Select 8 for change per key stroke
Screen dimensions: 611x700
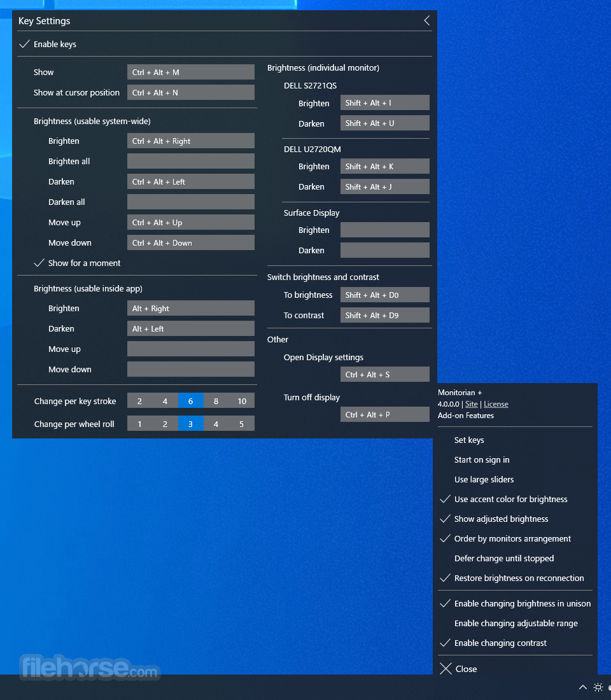216,401
